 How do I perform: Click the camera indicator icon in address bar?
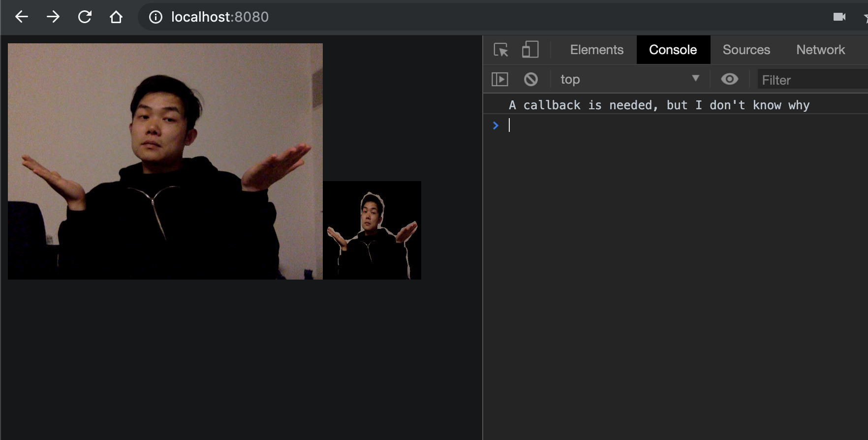click(x=839, y=17)
